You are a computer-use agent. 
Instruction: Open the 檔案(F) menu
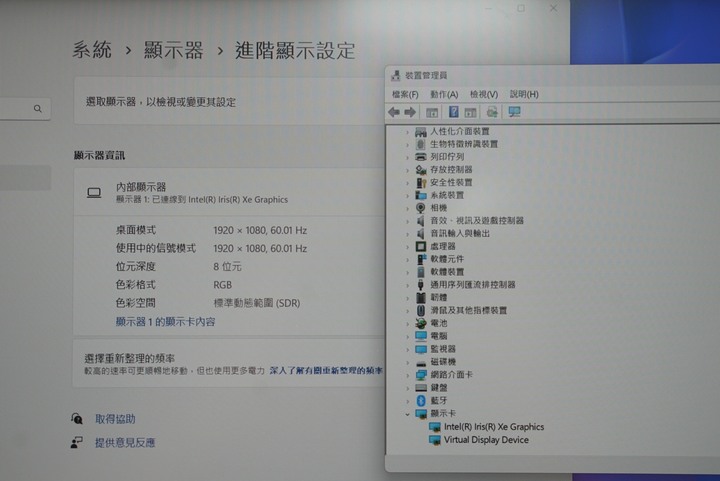point(405,95)
